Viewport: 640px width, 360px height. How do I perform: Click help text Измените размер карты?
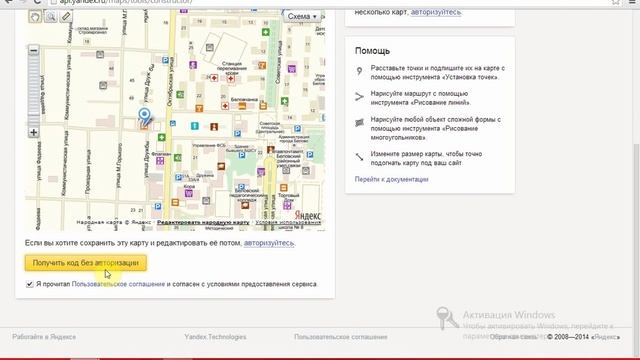pos(426,158)
